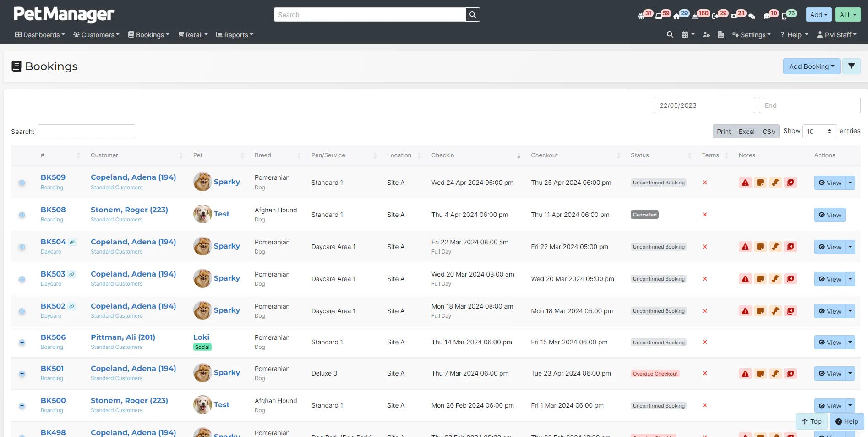Open the ALL dropdown in the top right
Image resolution: width=868 pixels, height=437 pixels.
tap(848, 14)
